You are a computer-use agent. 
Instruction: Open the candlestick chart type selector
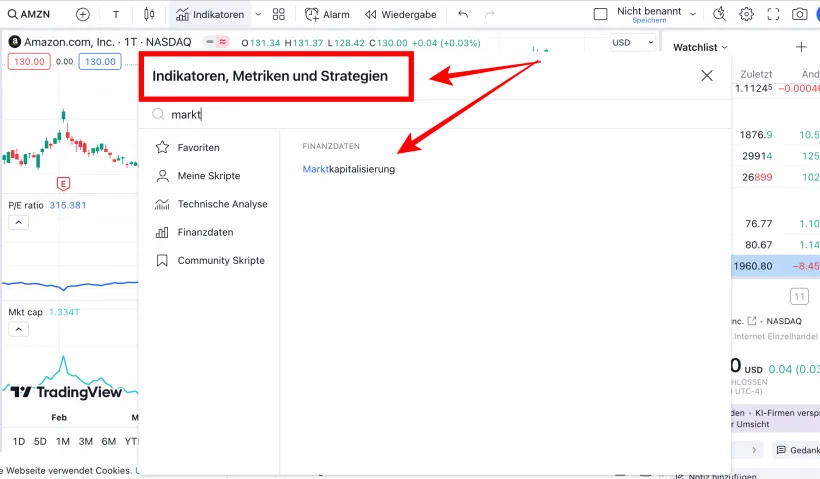(x=149, y=15)
